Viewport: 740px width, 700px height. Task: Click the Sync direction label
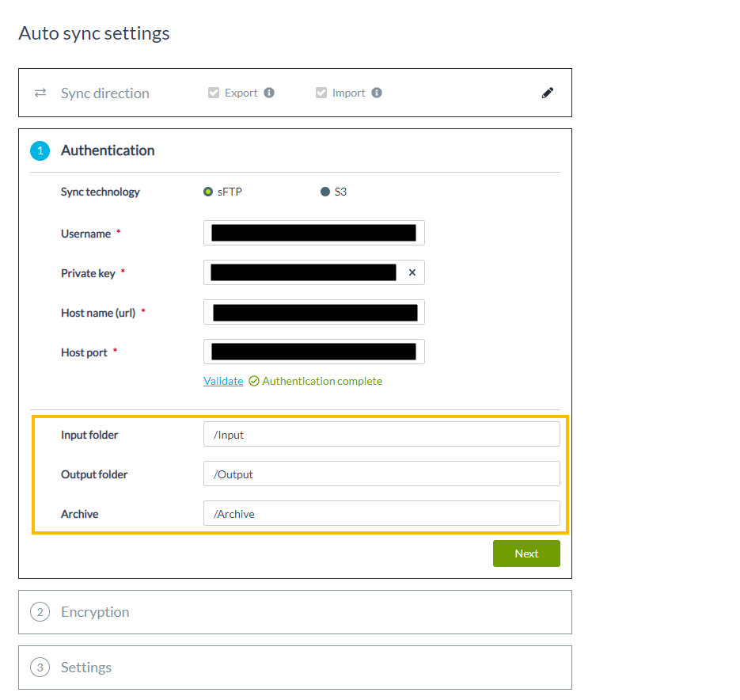click(x=104, y=93)
